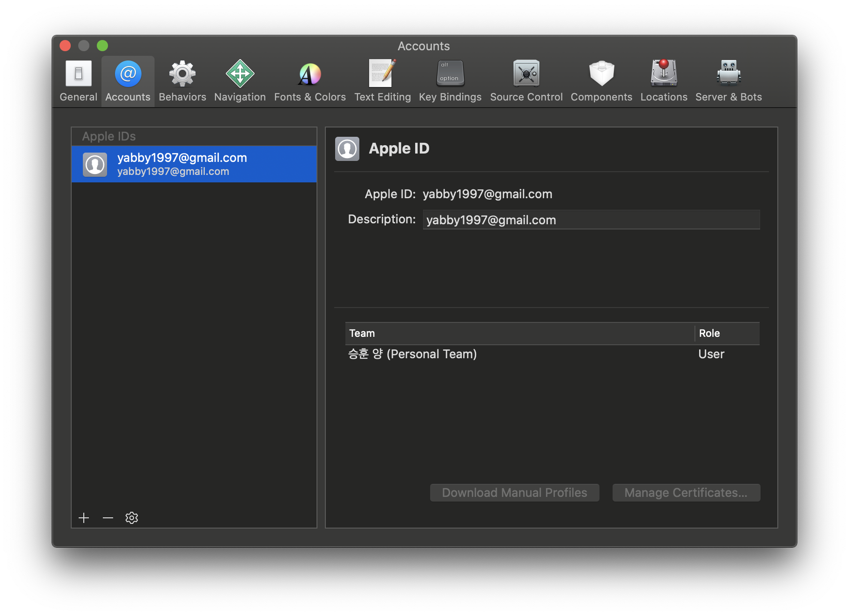Viewport: 849px width, 616px height.
Task: Open Manage Certificates dialog
Action: (x=686, y=492)
